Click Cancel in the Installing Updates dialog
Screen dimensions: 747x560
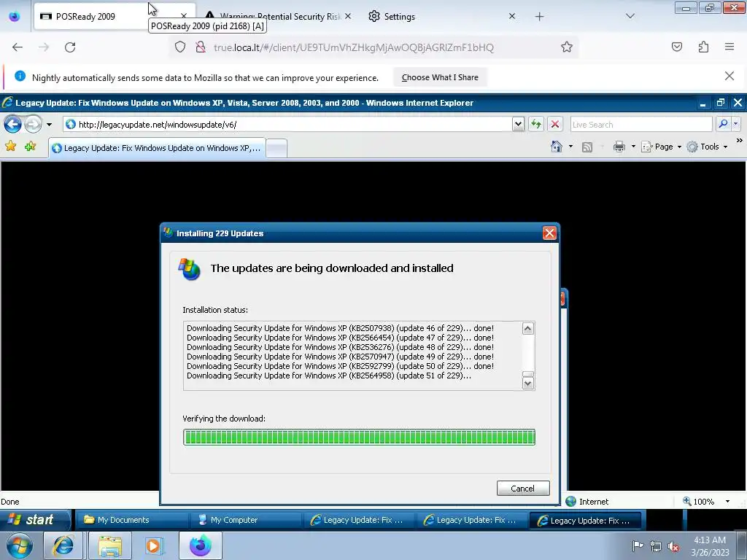522,488
